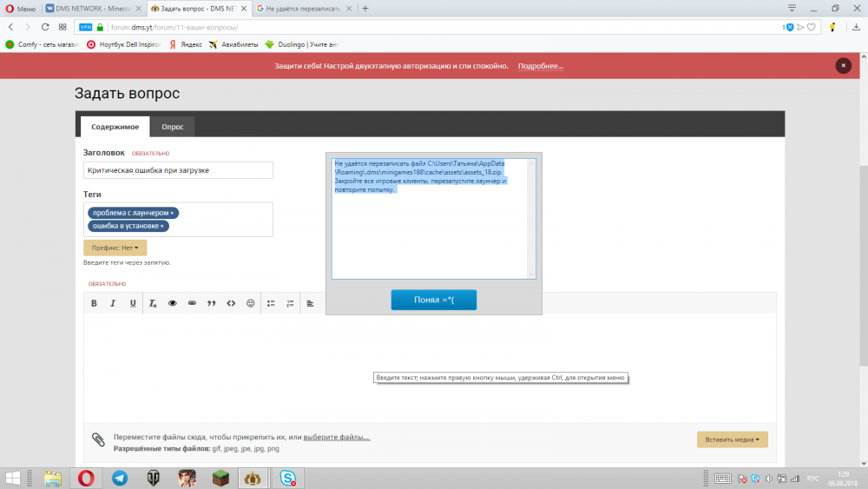Insert a spoiler with the eye icon
This screenshot has height=489, width=868.
(172, 303)
